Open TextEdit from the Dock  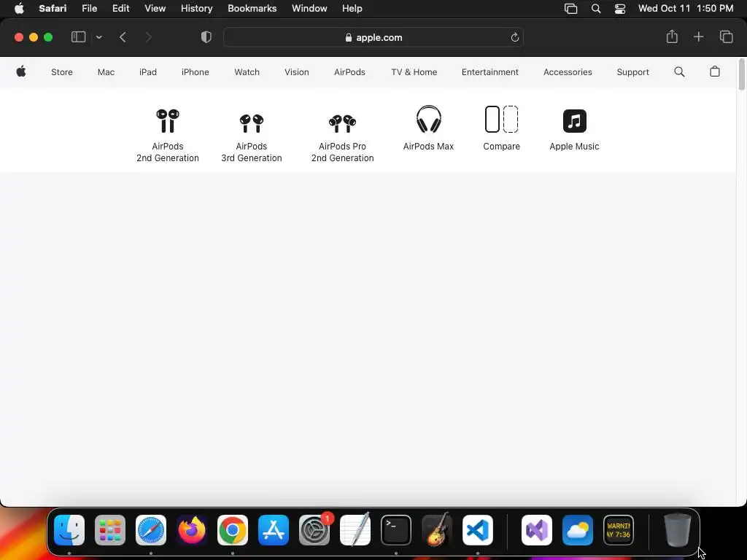pyautogui.click(x=355, y=530)
